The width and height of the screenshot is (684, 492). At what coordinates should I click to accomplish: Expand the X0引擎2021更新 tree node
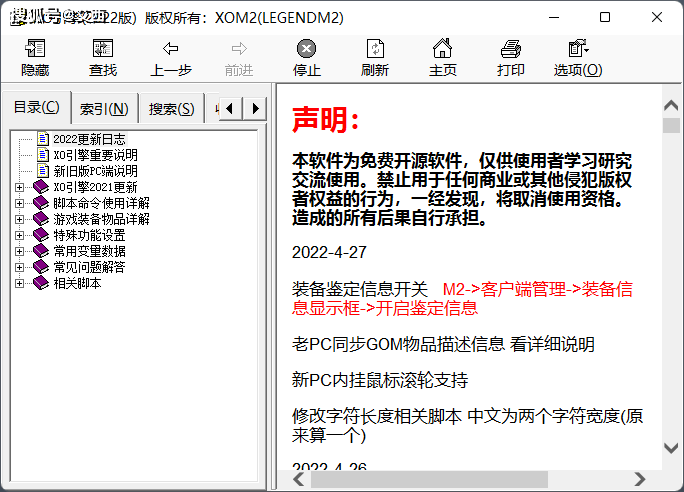[20, 187]
